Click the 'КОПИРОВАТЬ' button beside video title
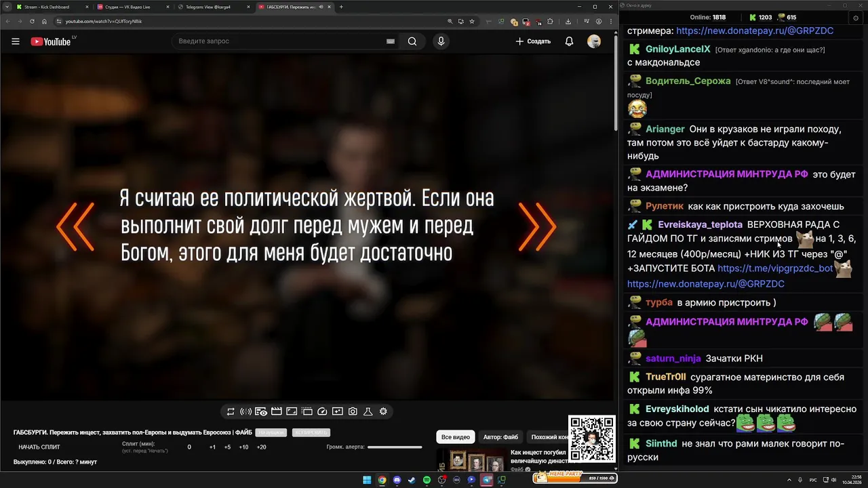Screen dimensions: 868x488 coord(311,432)
